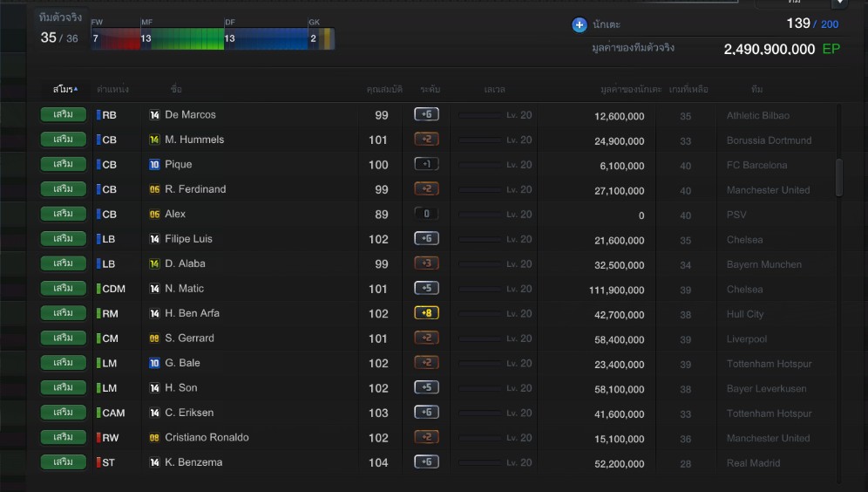The image size is (868, 492).
Task: Click the เสริม button for M. Hummels
Action: 63,139
